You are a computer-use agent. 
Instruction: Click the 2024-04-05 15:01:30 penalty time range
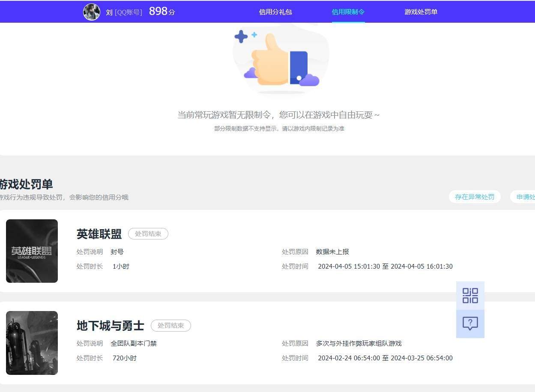point(385,266)
